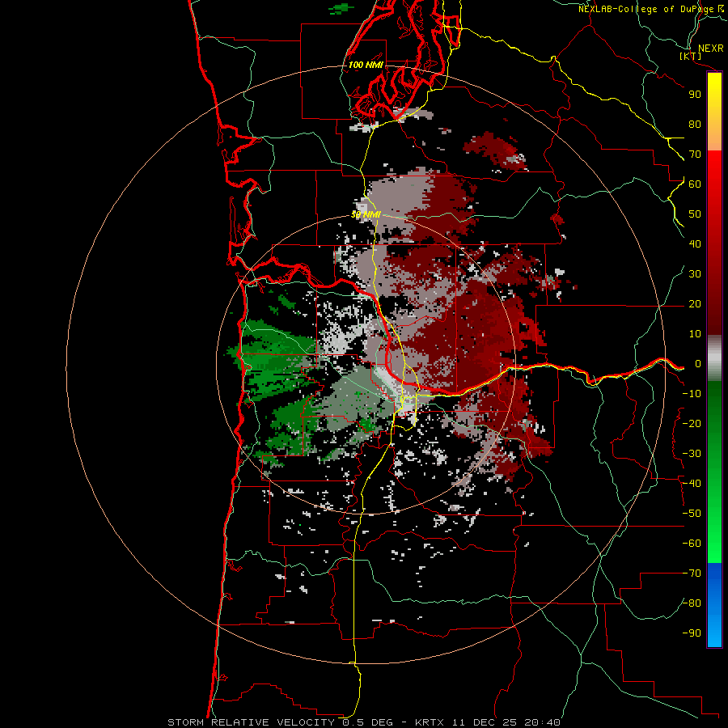This screenshot has height=728, width=728.
Task: Select the 70 value on velocity scale
Action: click(x=695, y=154)
